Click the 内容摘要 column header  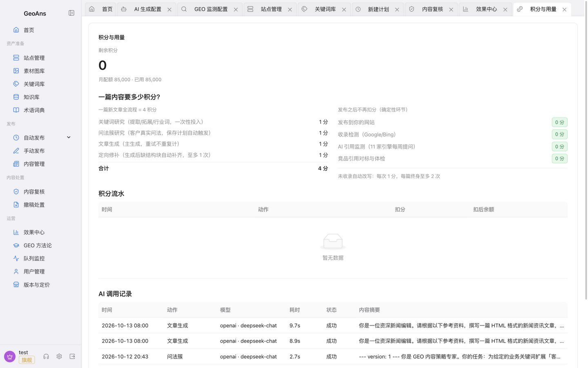(x=369, y=310)
